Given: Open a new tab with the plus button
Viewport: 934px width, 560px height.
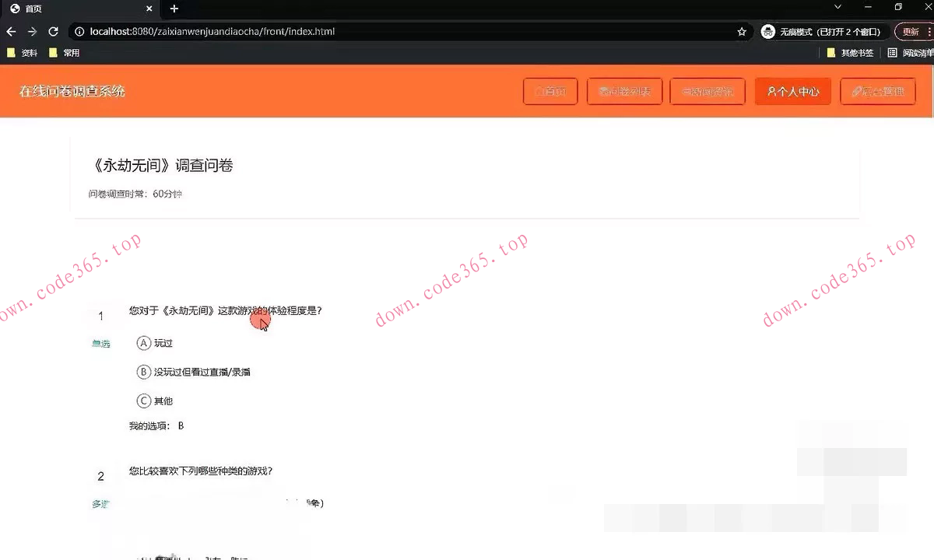Looking at the screenshot, I should point(174,9).
